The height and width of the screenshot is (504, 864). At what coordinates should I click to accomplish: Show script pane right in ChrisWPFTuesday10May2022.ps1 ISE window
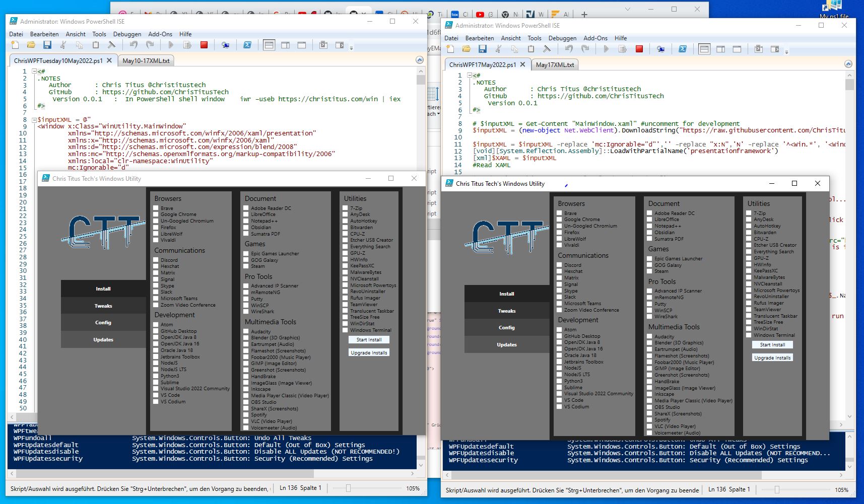(286, 45)
